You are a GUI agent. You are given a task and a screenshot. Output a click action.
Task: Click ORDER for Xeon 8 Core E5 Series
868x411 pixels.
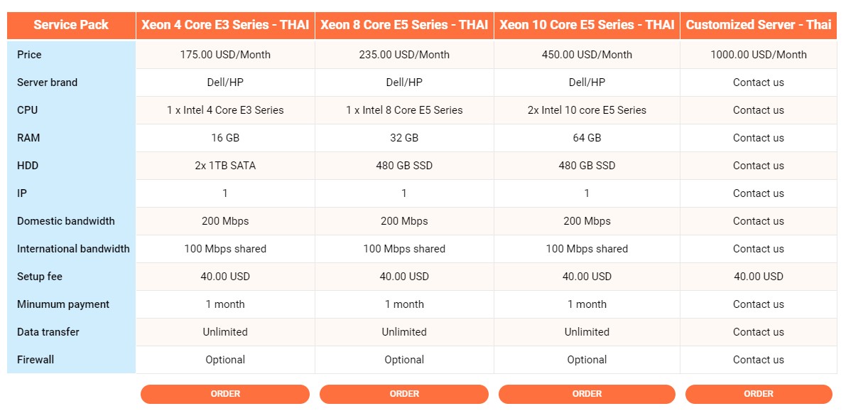point(404,393)
